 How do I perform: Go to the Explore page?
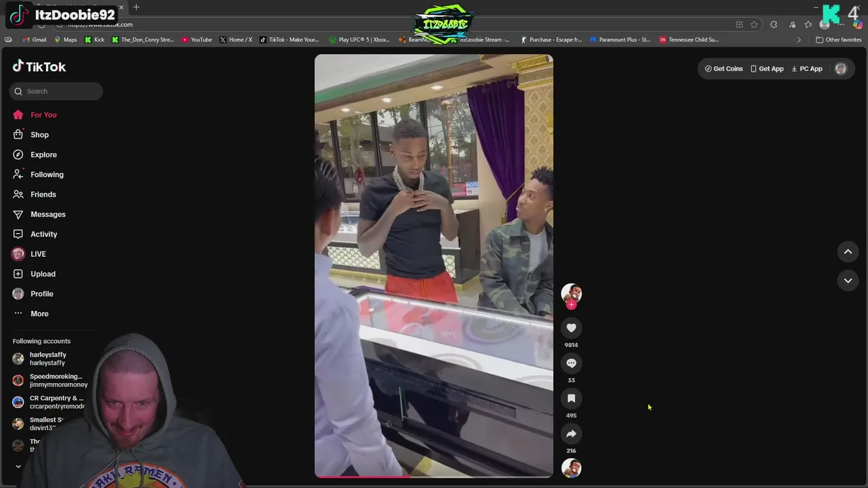tap(43, 155)
